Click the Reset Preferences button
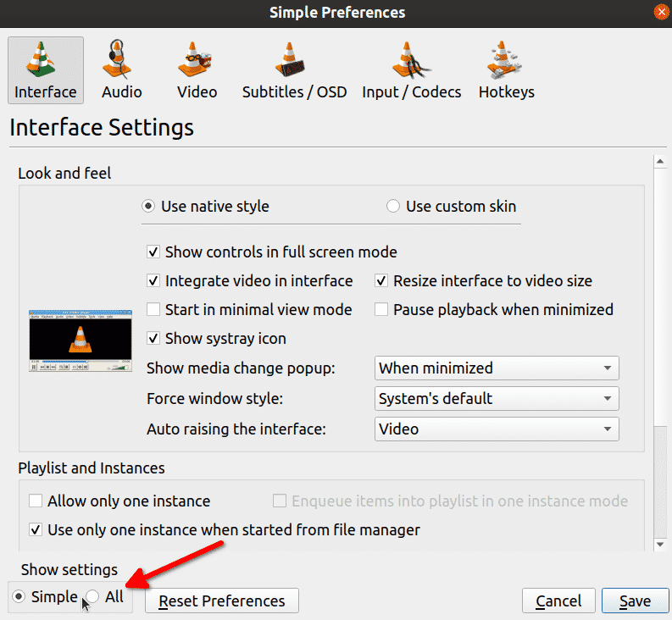This screenshot has width=672, height=620. pos(222,601)
